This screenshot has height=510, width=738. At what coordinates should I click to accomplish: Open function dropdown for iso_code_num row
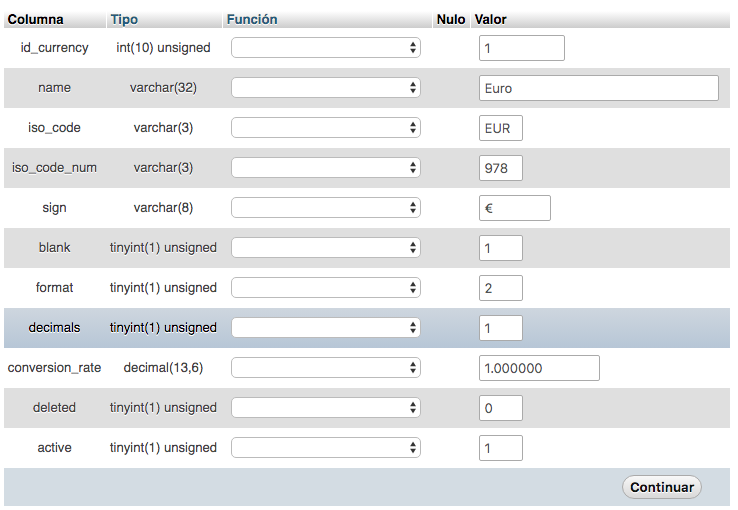tap(325, 168)
